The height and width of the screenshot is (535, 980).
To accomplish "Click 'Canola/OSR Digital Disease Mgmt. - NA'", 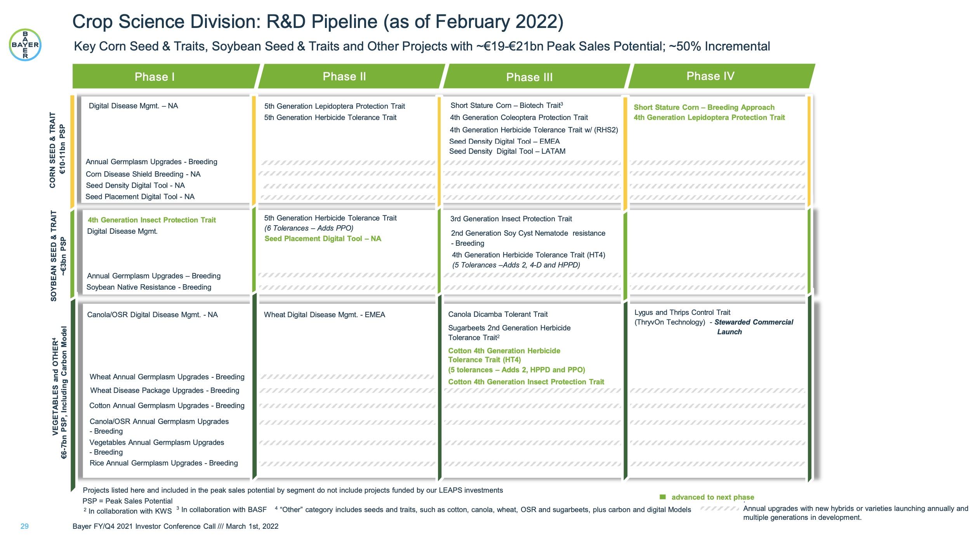I will (152, 314).
